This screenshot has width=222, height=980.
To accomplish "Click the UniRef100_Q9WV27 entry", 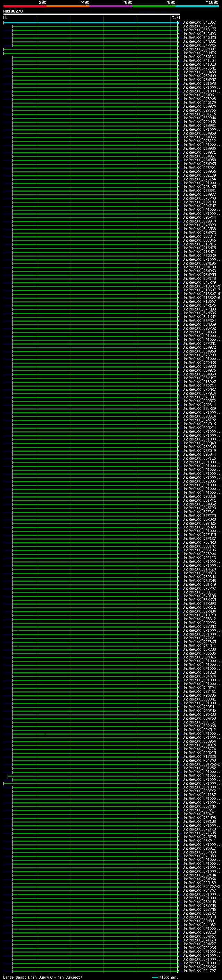I will (199, 944).
